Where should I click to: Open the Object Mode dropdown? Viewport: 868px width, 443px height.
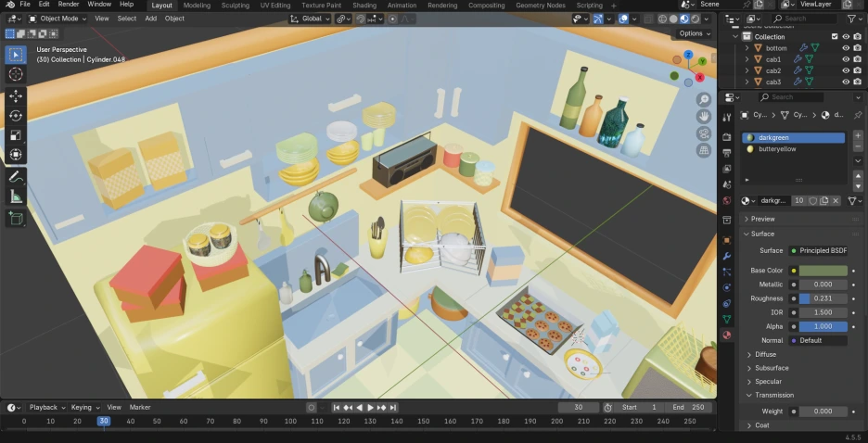(x=57, y=19)
